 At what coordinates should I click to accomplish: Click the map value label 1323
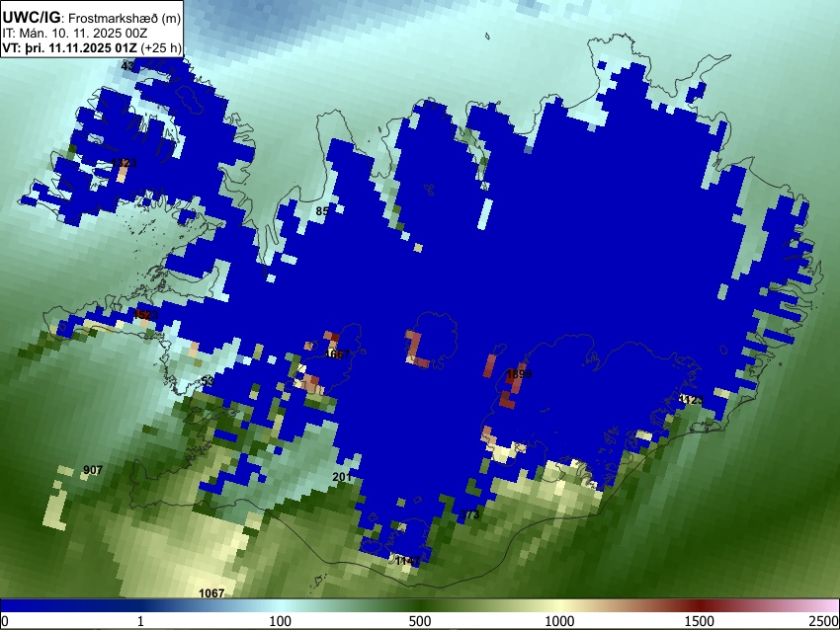point(125,163)
